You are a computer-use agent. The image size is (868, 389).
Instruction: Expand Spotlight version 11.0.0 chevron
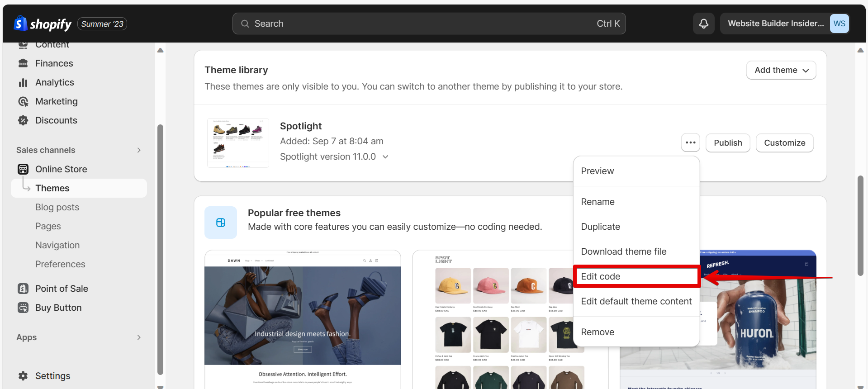click(x=385, y=157)
